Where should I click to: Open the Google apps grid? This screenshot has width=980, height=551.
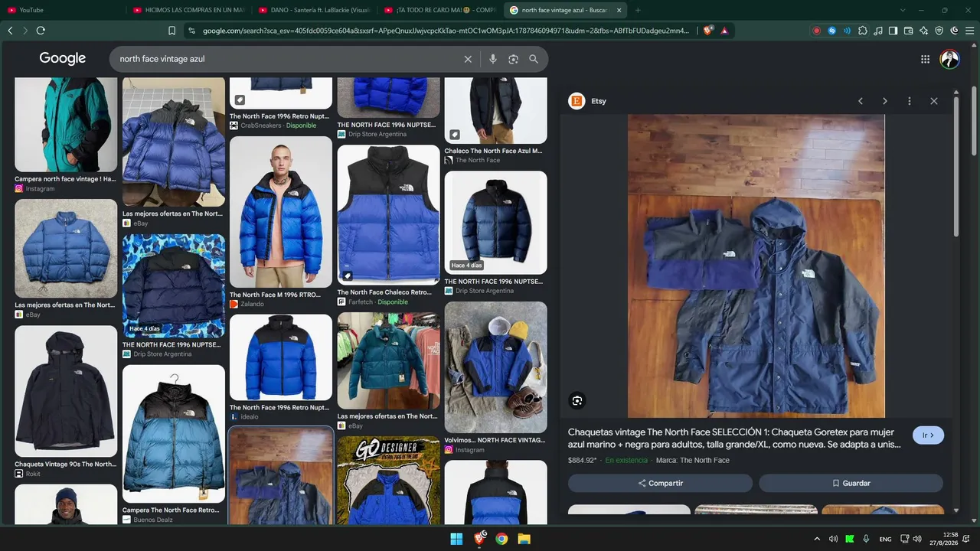point(925,59)
